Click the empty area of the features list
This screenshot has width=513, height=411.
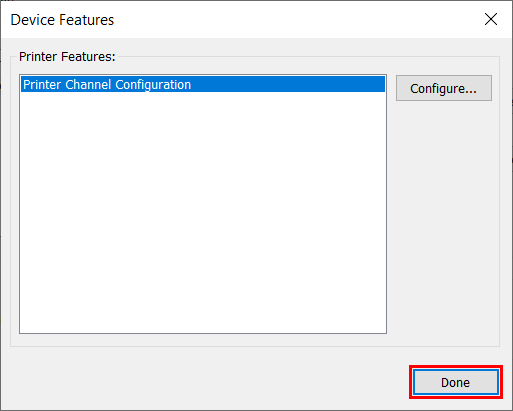(x=203, y=213)
